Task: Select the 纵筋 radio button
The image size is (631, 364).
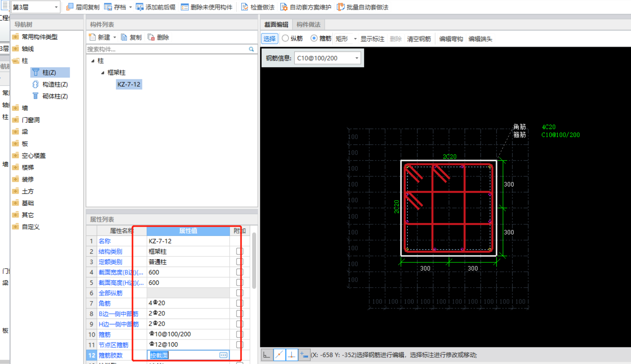Action: pos(285,38)
